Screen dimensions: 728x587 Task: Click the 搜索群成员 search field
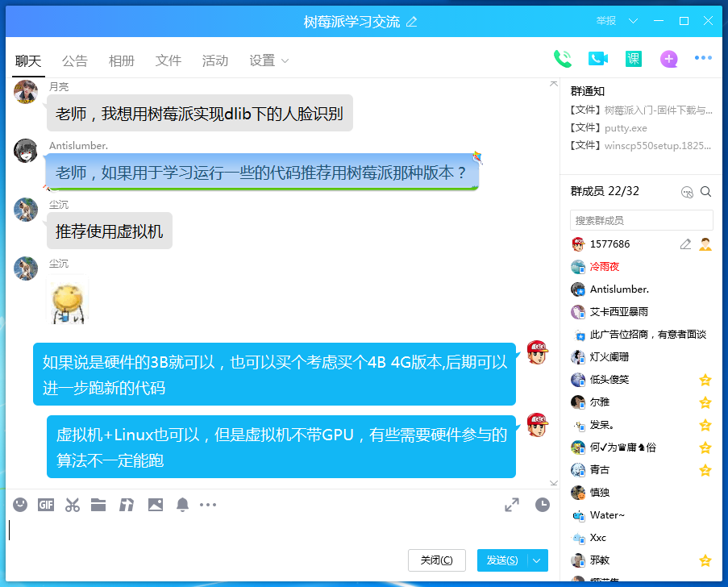pyautogui.click(x=641, y=220)
